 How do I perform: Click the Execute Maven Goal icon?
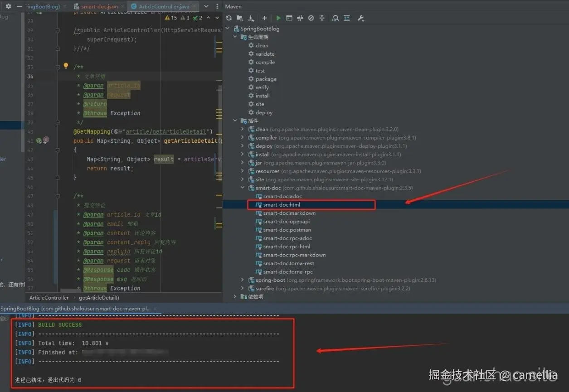[x=289, y=18]
